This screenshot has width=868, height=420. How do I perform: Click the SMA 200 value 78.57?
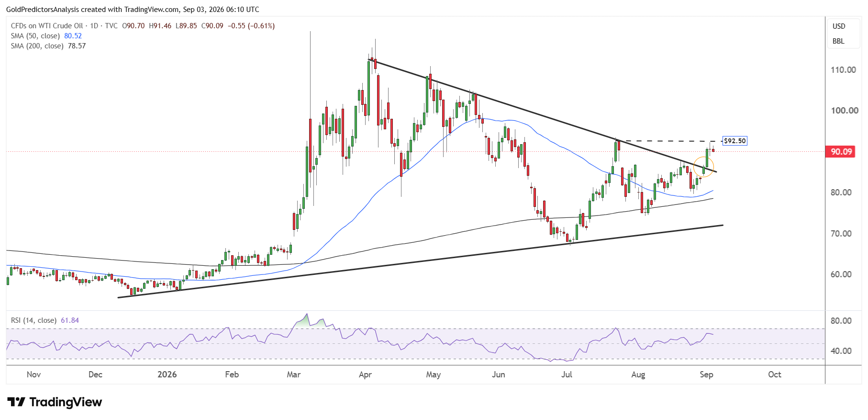77,46
